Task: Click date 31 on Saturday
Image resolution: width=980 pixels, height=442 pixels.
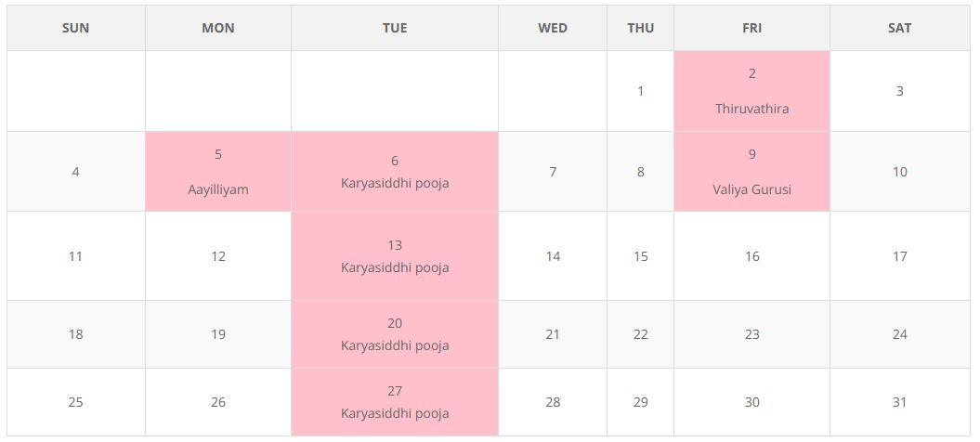Action: (x=899, y=402)
